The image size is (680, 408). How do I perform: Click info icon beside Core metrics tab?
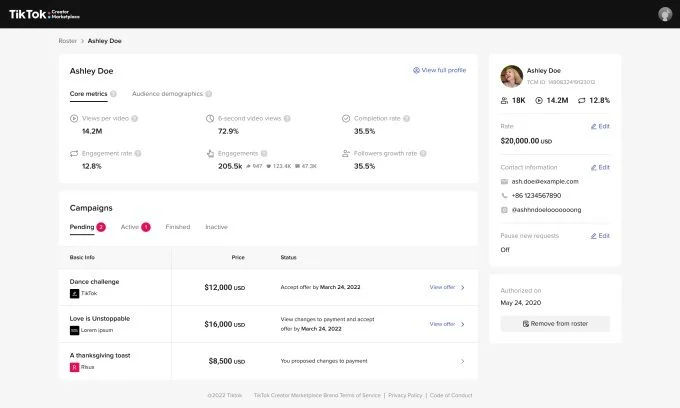point(114,93)
